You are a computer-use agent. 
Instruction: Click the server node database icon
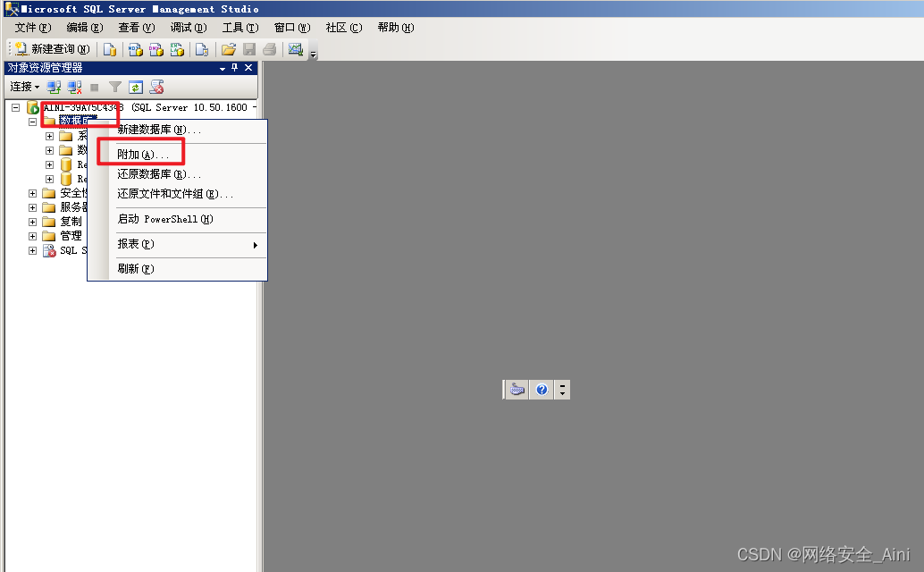33,108
